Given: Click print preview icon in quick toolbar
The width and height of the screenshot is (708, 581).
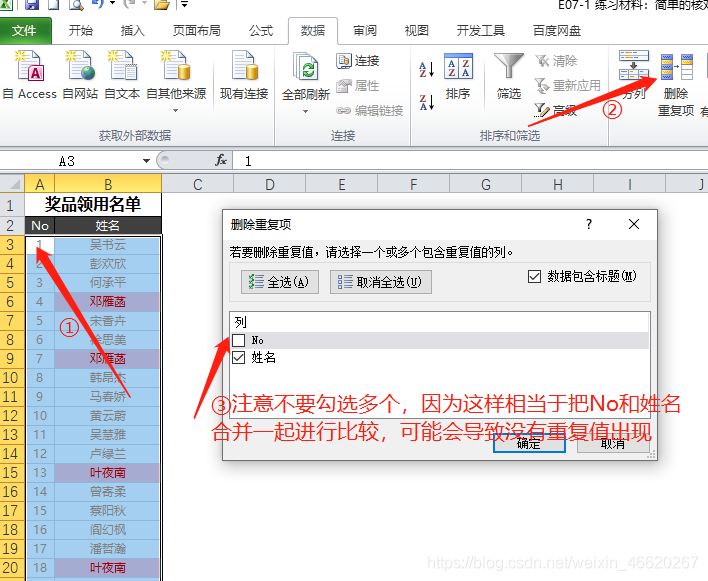Looking at the screenshot, I should (x=76, y=5).
